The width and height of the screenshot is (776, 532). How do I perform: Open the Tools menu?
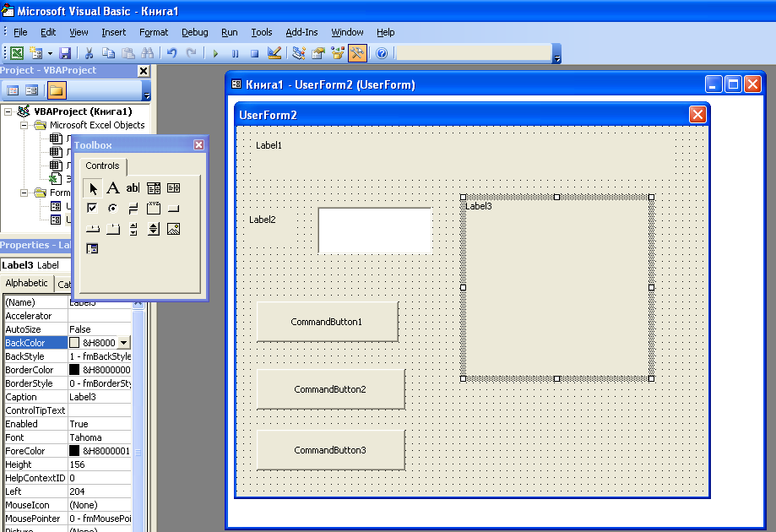[x=261, y=32]
